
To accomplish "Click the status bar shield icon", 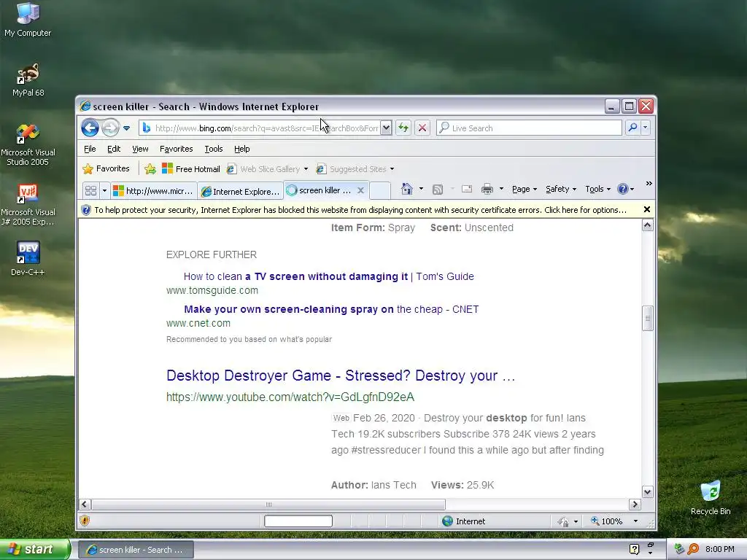I will point(85,521).
